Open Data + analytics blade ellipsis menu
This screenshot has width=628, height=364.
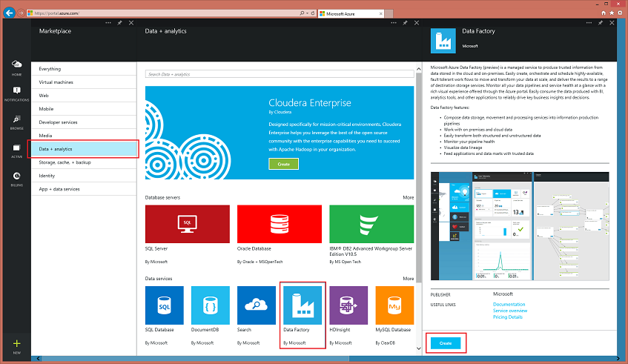click(x=394, y=23)
